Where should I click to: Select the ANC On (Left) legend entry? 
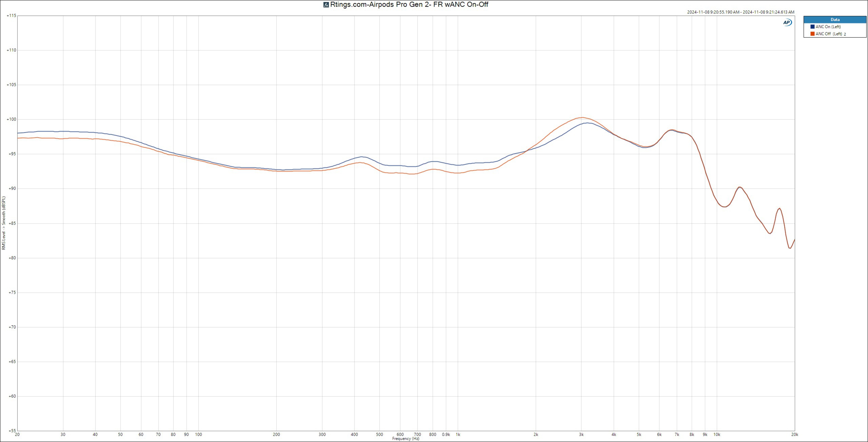828,27
